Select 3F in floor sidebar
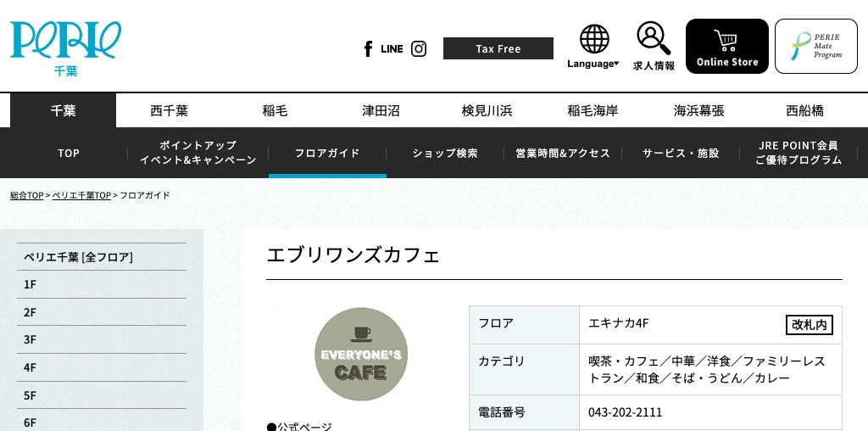868x431 pixels. click(x=102, y=340)
